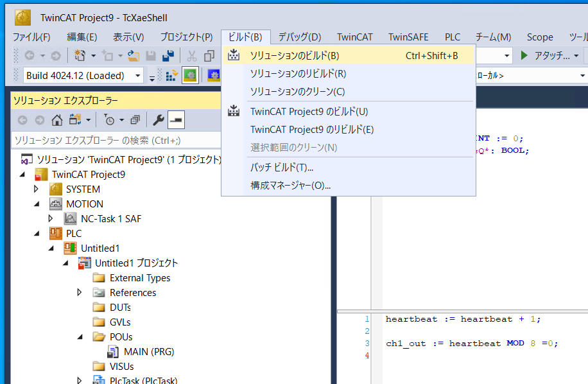Select ソリューションのリビルド(R) menu entry

(x=349, y=73)
